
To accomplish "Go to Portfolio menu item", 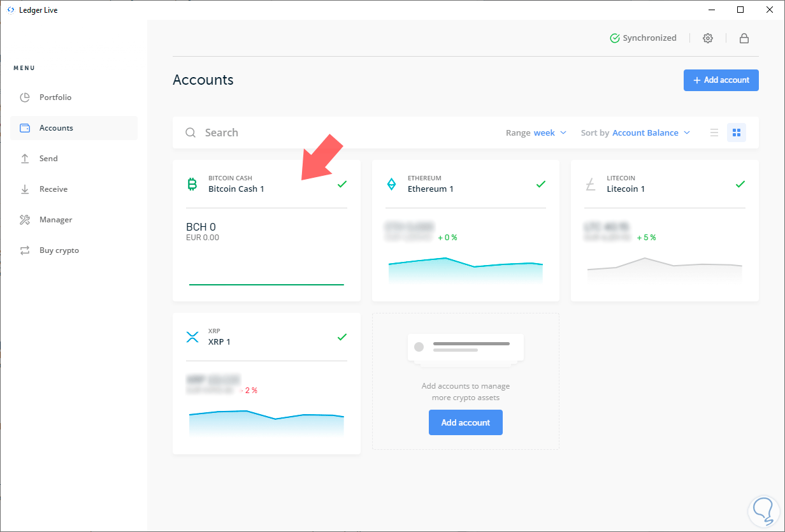I will point(74,97).
